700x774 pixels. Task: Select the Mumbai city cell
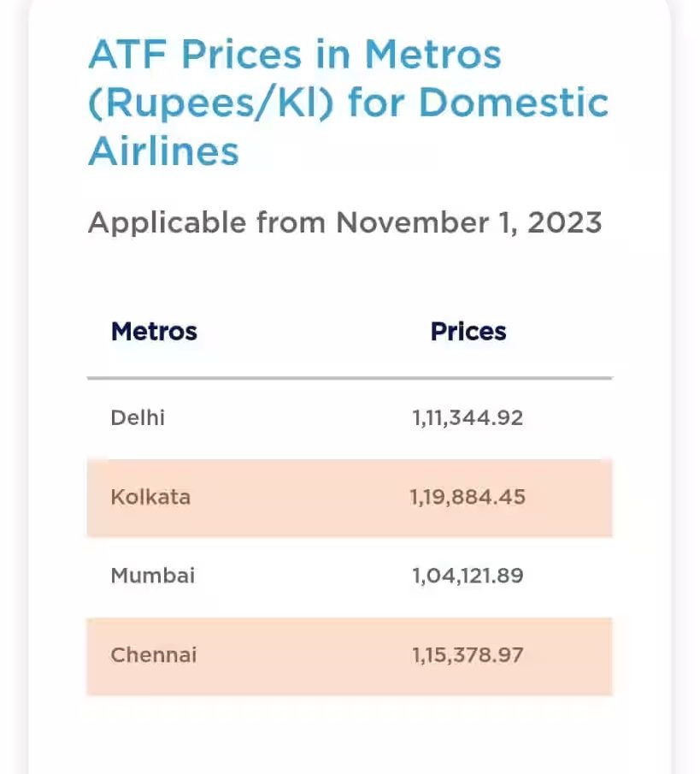pos(153,576)
